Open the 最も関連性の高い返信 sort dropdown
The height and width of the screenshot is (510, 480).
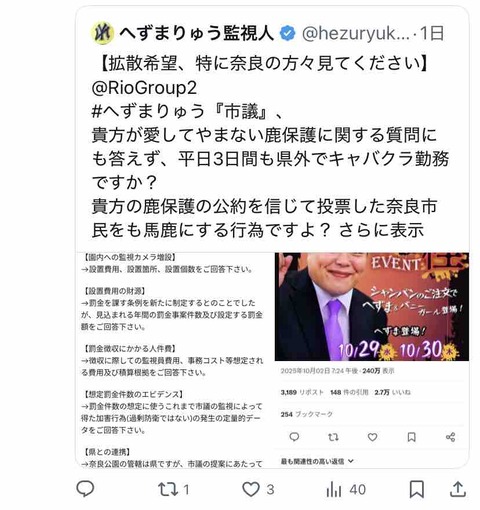(317, 461)
